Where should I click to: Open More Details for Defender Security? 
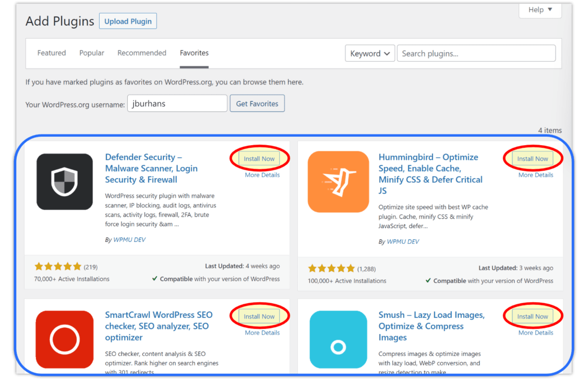tap(262, 175)
